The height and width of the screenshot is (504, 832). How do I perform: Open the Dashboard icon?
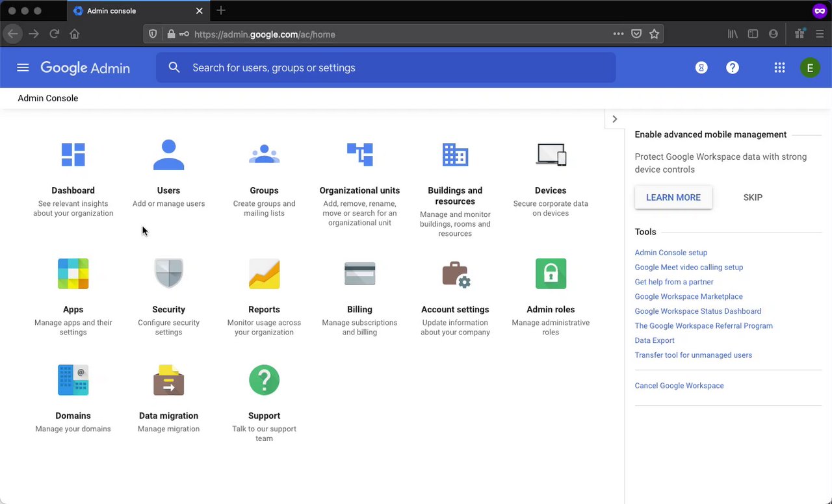coord(73,155)
